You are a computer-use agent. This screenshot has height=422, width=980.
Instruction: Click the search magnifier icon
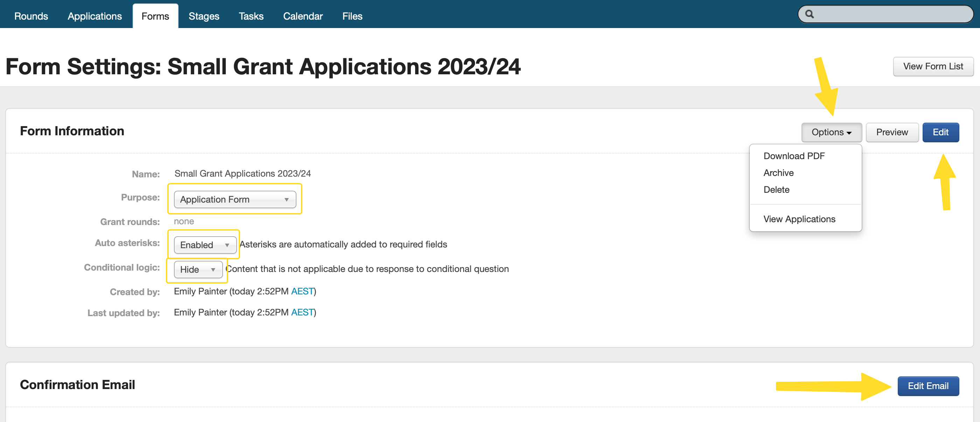click(x=809, y=14)
